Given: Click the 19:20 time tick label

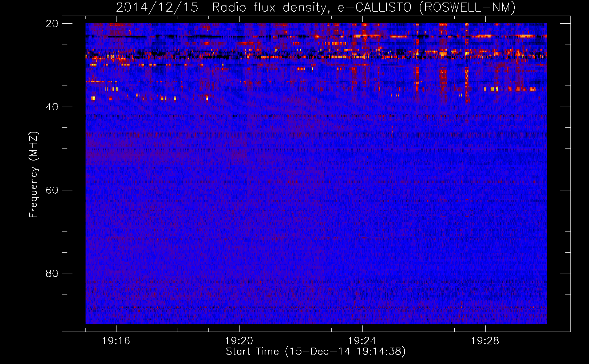Looking at the screenshot, I should (x=239, y=341).
